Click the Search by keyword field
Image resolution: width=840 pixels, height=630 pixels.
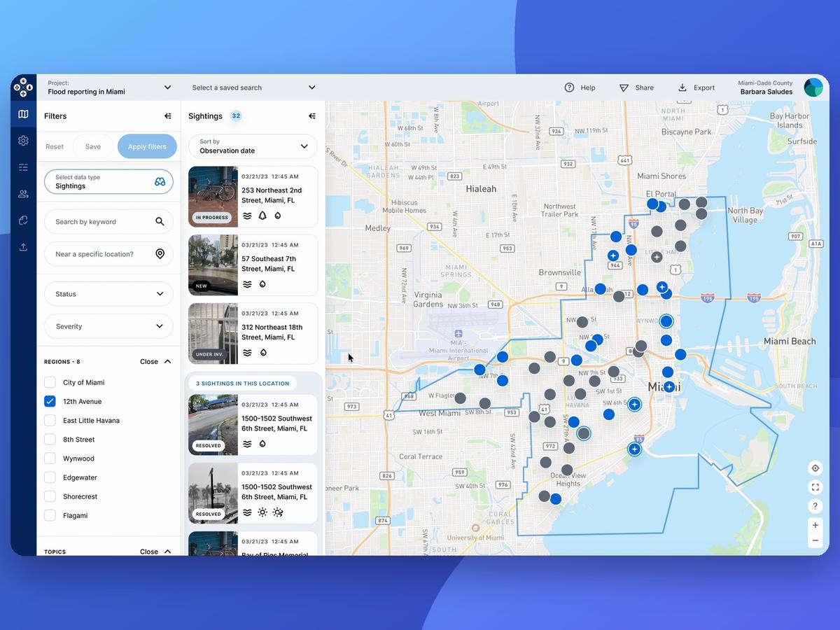coord(108,222)
